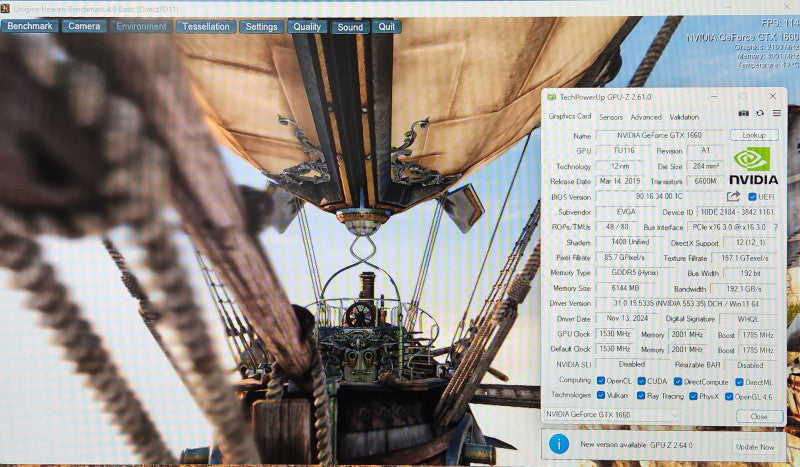Switch to the Sensors tab

[x=611, y=117]
